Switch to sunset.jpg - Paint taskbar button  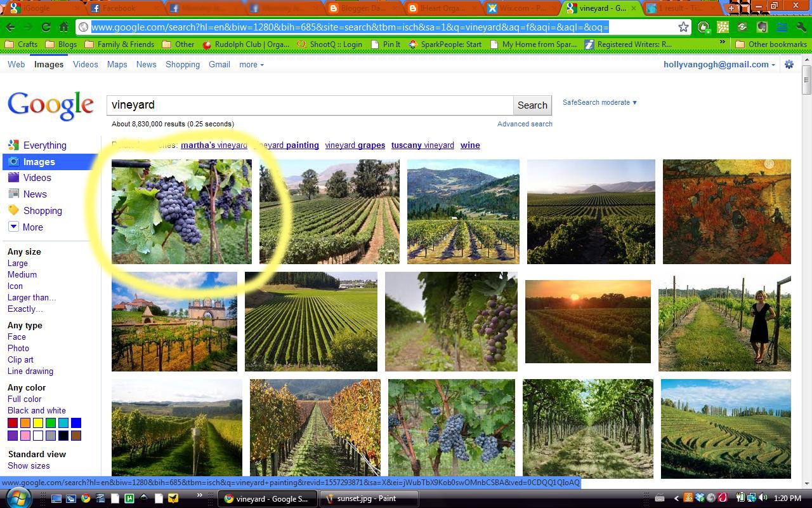pyautogui.click(x=368, y=498)
